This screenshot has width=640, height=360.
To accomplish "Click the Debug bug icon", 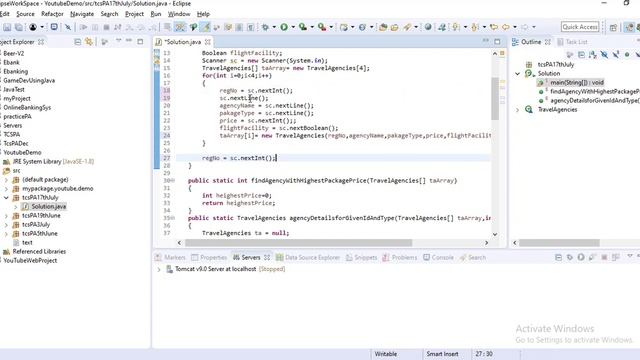I will pyautogui.click(x=265, y=27).
